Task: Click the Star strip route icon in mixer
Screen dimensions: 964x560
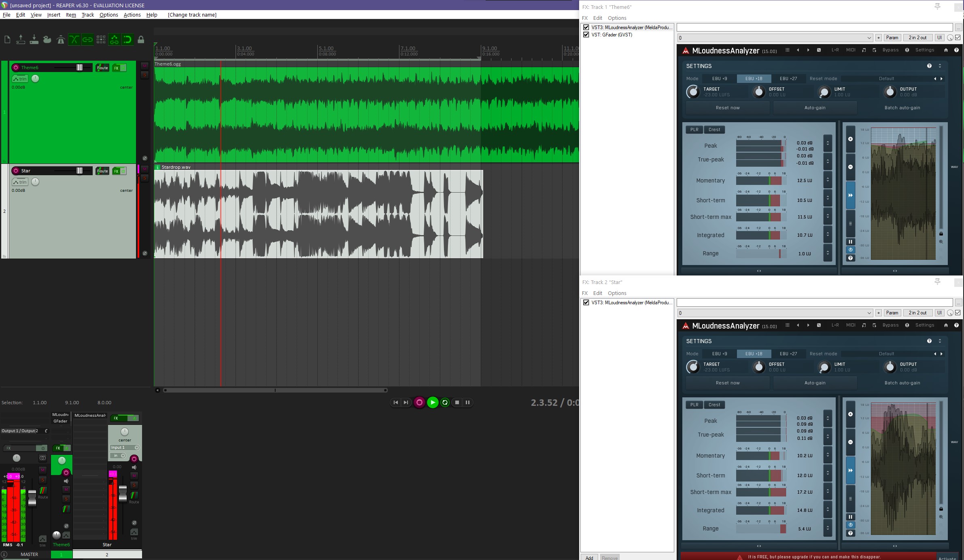Action: [134, 495]
